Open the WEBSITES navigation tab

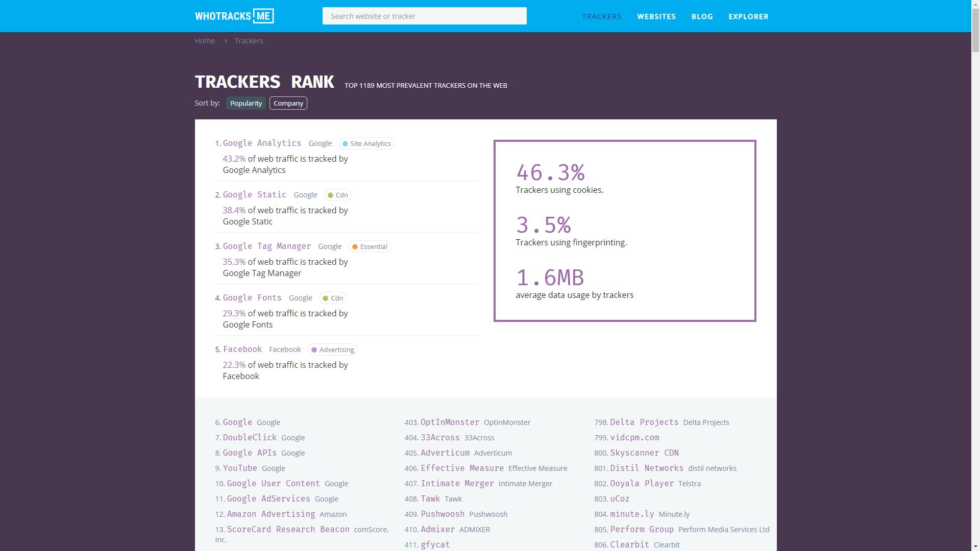click(656, 16)
